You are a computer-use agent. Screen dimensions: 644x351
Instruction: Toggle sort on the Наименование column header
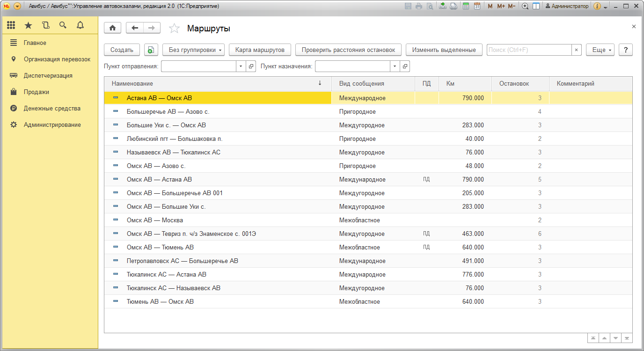pyautogui.click(x=215, y=84)
